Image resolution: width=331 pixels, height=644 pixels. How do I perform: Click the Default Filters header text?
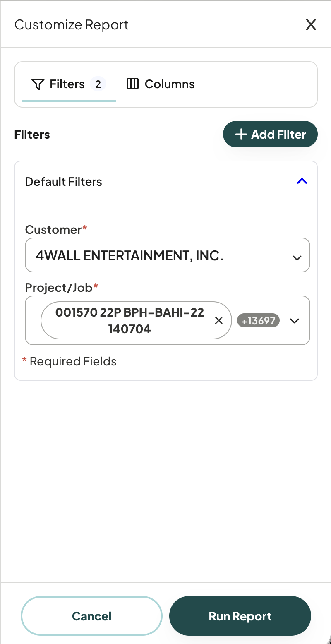(63, 182)
